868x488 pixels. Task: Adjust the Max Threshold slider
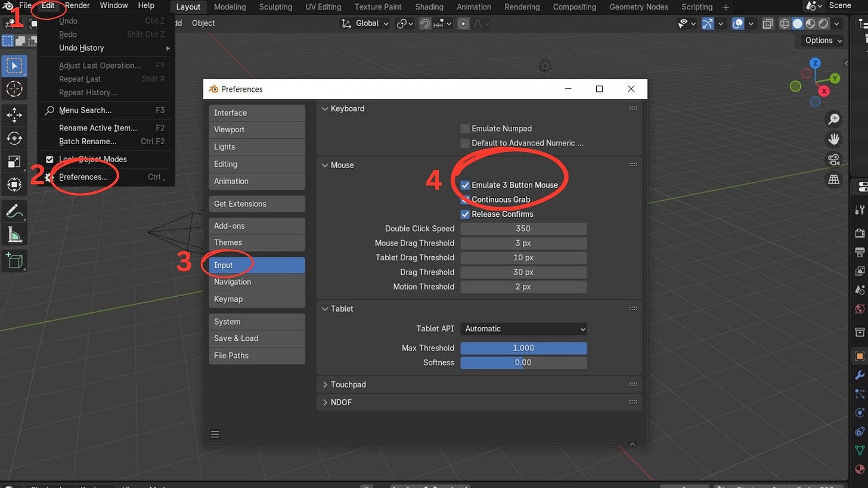(x=523, y=348)
